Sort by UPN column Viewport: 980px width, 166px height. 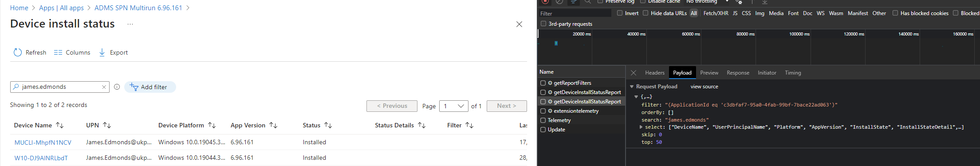tap(107, 126)
